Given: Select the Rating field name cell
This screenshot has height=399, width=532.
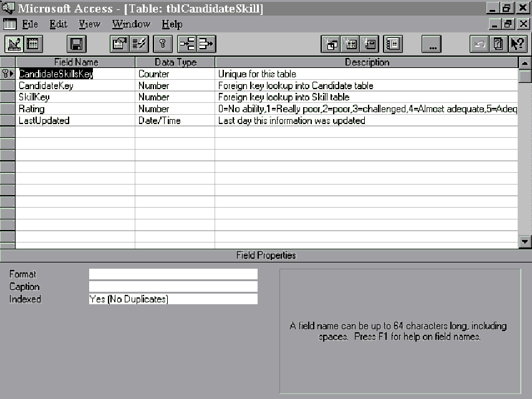Looking at the screenshot, I should click(x=75, y=109).
